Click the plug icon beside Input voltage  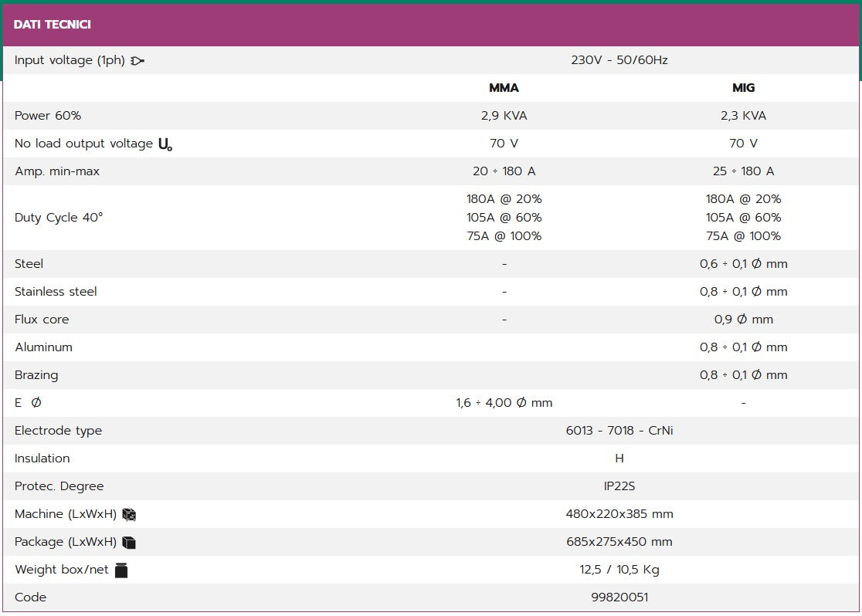click(x=137, y=61)
